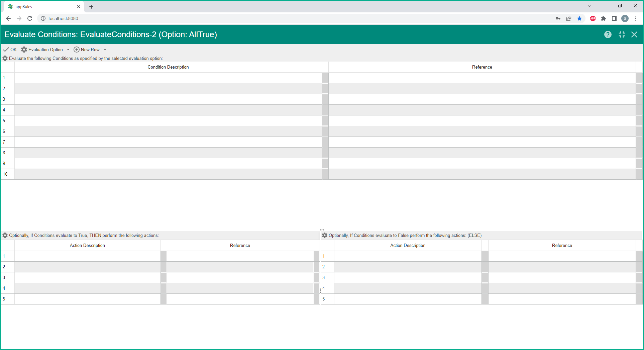Click the gear icon beside ELSE actions
The width and height of the screenshot is (644, 350).
pyautogui.click(x=324, y=235)
